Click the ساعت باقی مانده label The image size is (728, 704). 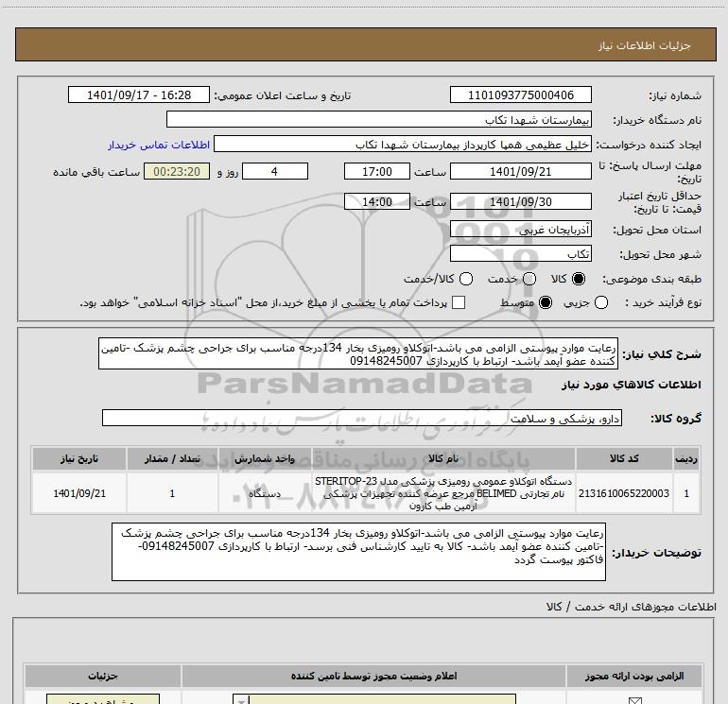click(x=96, y=172)
